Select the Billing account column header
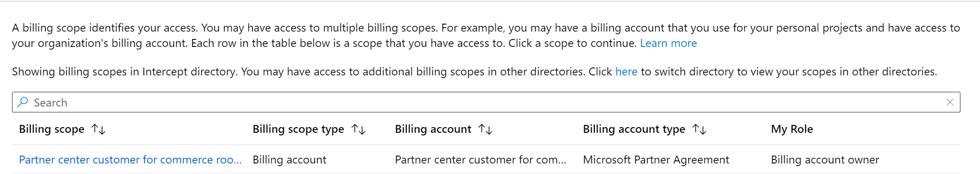Screen dimensions: 980x174 coord(433,129)
